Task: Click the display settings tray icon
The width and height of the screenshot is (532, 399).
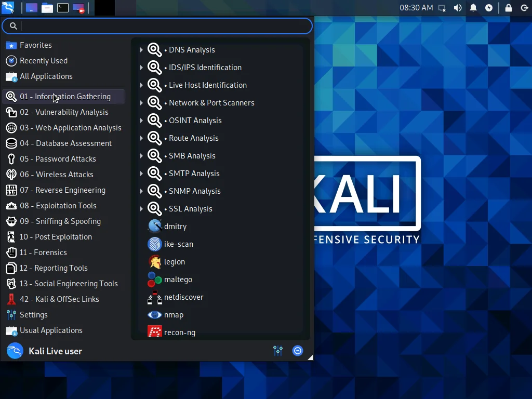Action: (x=442, y=8)
